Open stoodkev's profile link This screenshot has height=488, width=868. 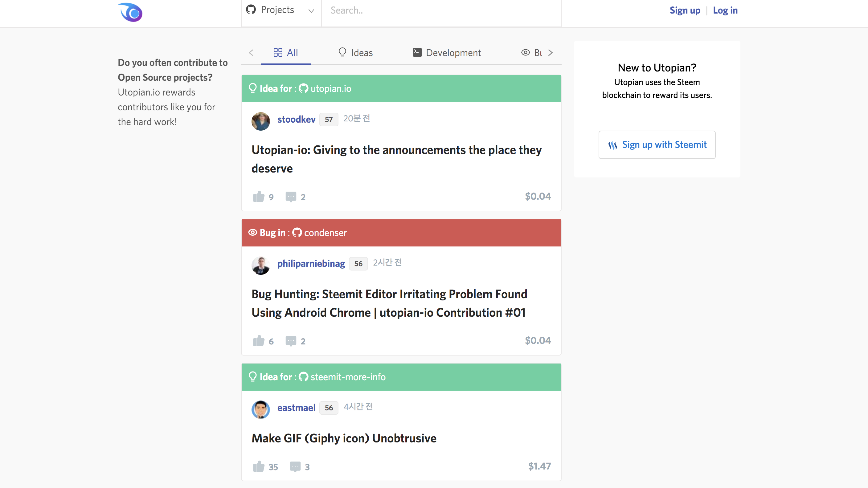pyautogui.click(x=296, y=119)
